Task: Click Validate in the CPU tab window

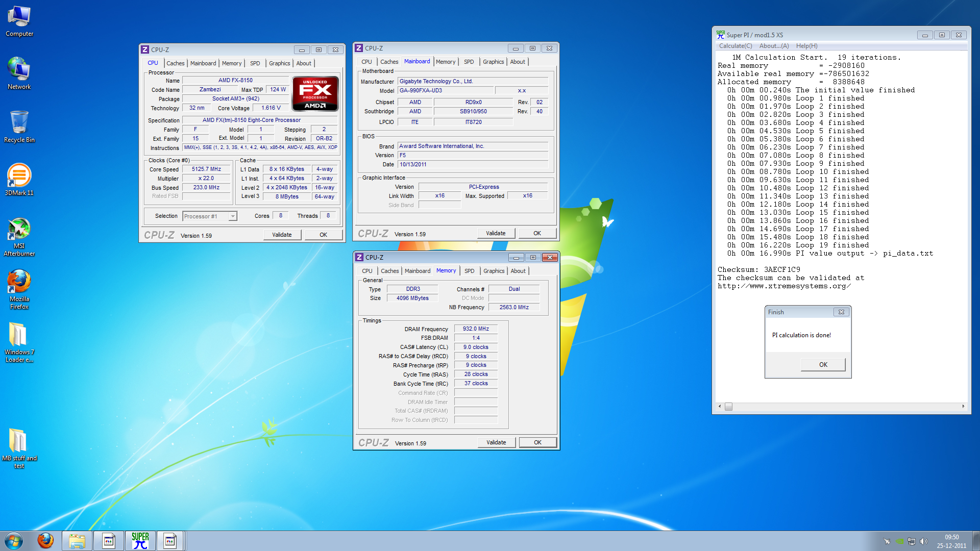Action: coord(282,235)
